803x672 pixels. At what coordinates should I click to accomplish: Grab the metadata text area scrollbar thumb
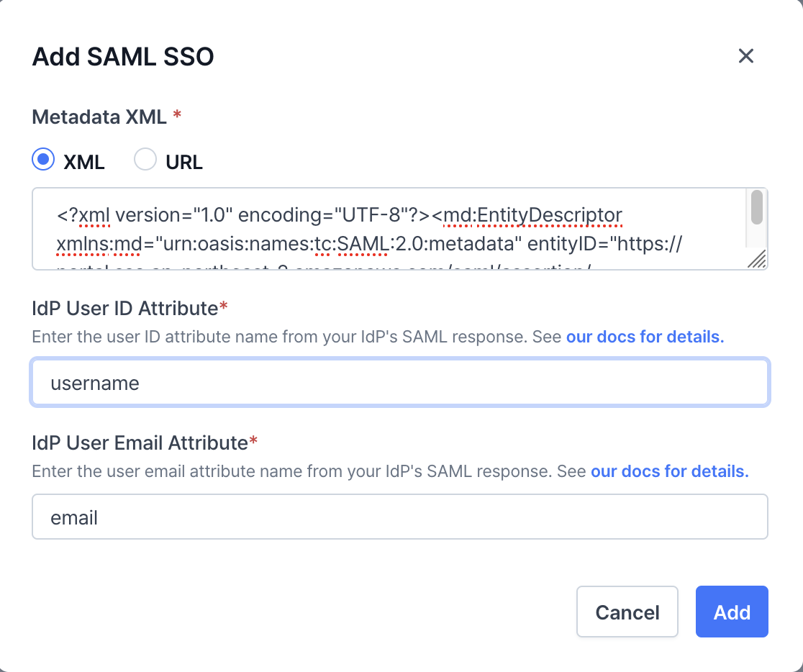(x=756, y=206)
